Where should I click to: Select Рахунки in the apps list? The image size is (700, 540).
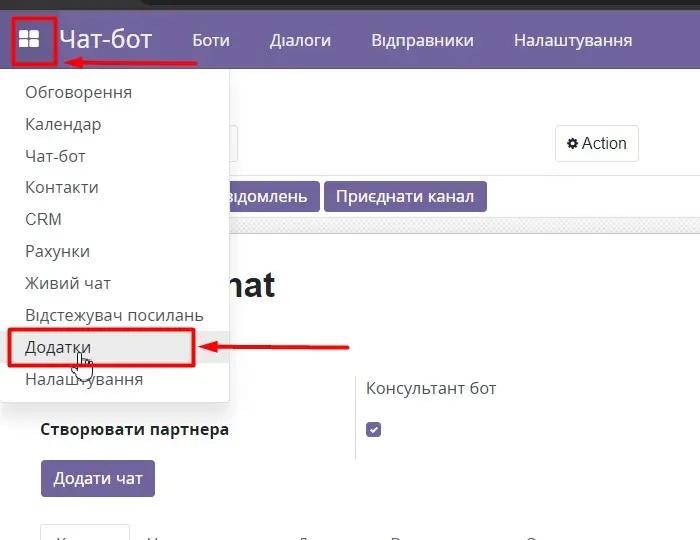[58, 251]
